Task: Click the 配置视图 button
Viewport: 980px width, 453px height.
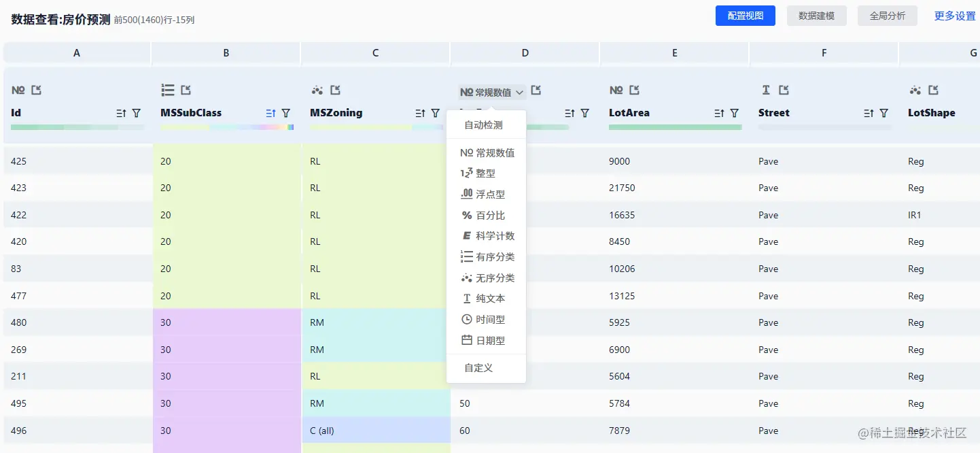Action: pyautogui.click(x=746, y=16)
